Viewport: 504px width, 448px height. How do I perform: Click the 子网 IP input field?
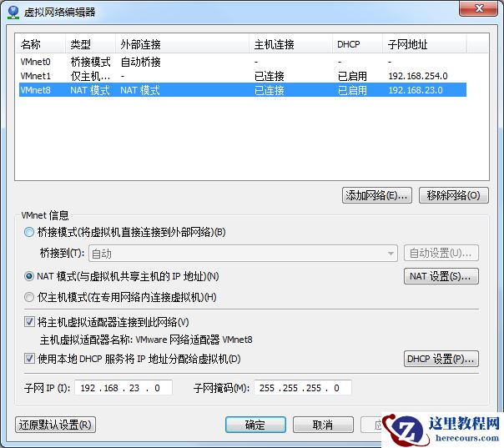pos(123,388)
